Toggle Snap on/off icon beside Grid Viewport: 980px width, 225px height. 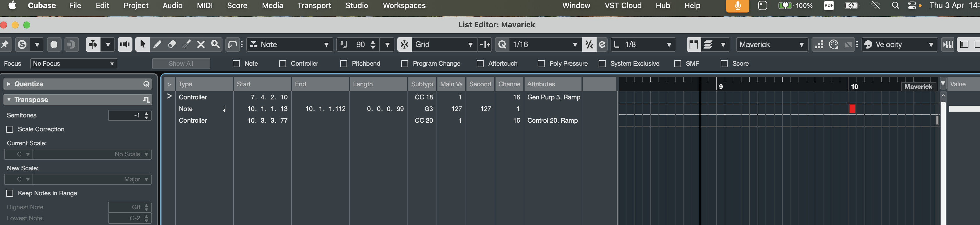pos(404,44)
